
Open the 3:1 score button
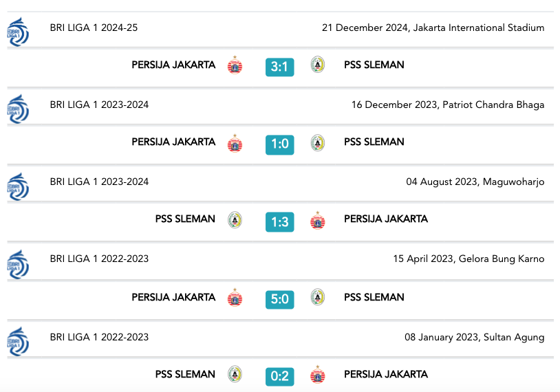pos(279,67)
